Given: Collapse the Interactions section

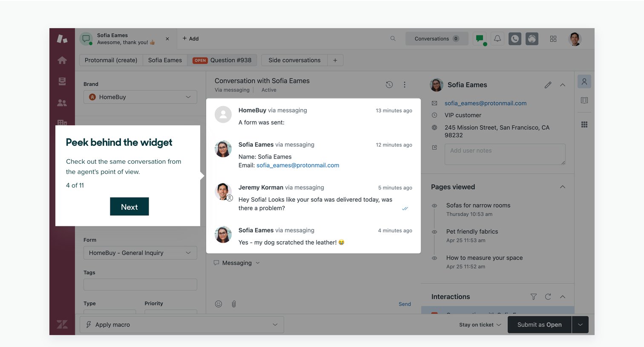Looking at the screenshot, I should [563, 297].
